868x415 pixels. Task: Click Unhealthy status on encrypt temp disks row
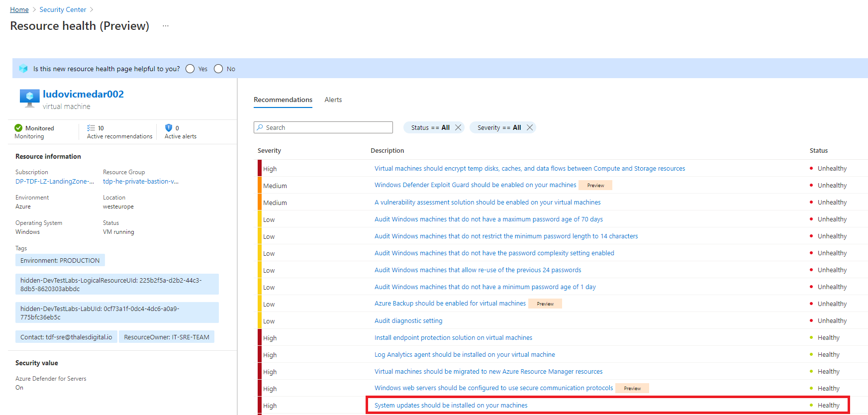(832, 168)
